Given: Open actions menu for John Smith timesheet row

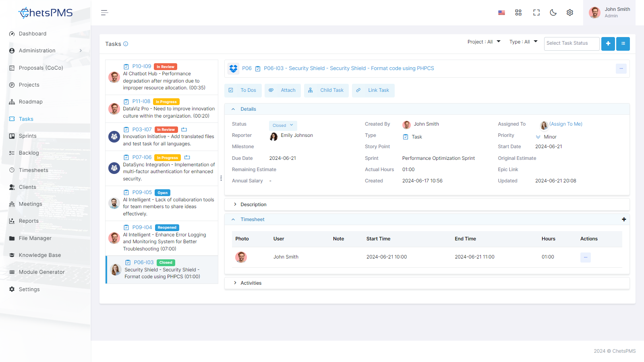Looking at the screenshot, I should 586,257.
